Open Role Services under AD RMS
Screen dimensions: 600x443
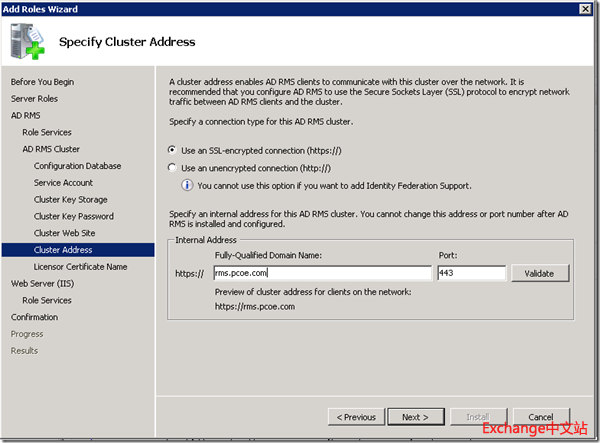(47, 132)
